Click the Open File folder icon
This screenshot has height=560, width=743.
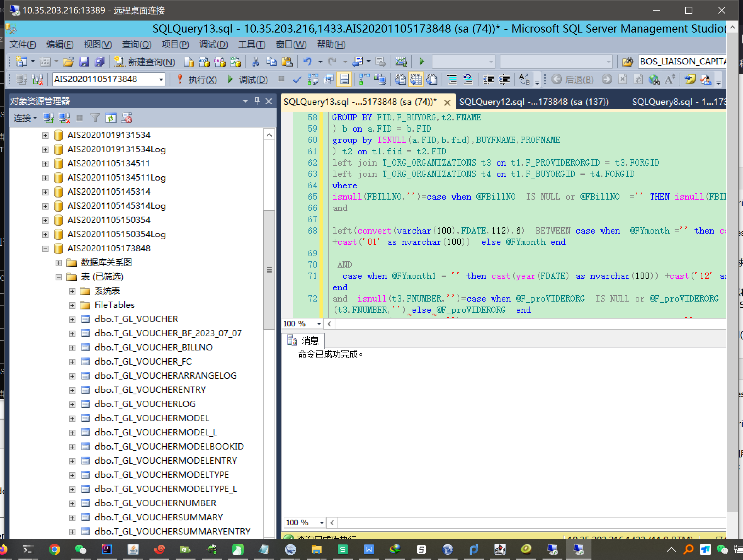[x=68, y=62]
